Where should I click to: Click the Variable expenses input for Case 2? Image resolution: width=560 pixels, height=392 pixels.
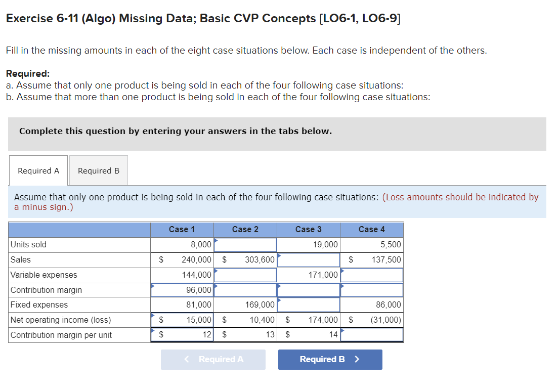pyautogui.click(x=245, y=275)
